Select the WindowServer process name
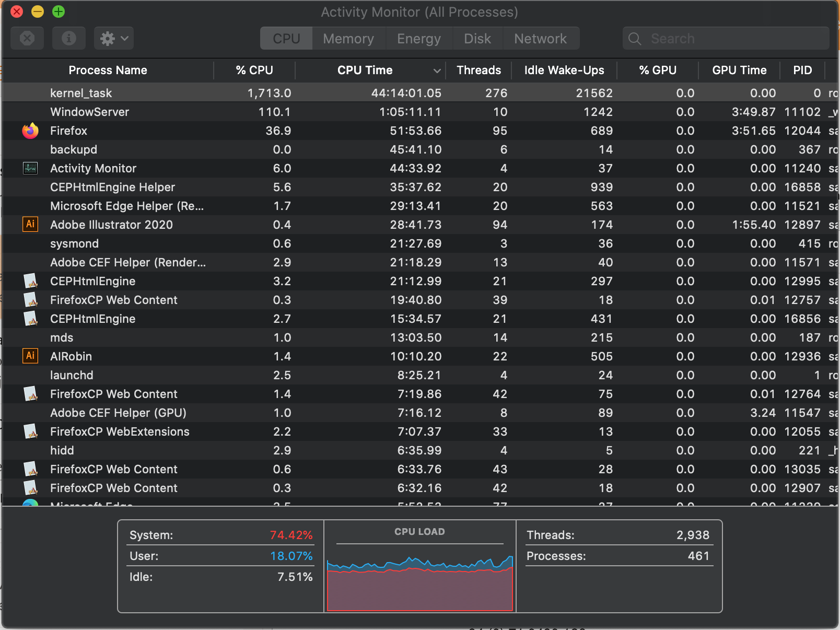The height and width of the screenshot is (630, 840). [x=89, y=112]
